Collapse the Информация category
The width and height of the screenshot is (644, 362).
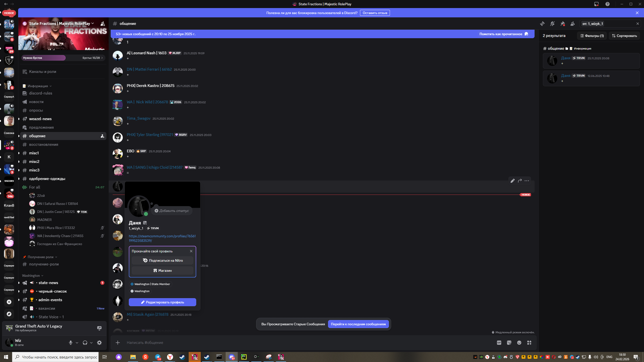pyautogui.click(x=38, y=86)
